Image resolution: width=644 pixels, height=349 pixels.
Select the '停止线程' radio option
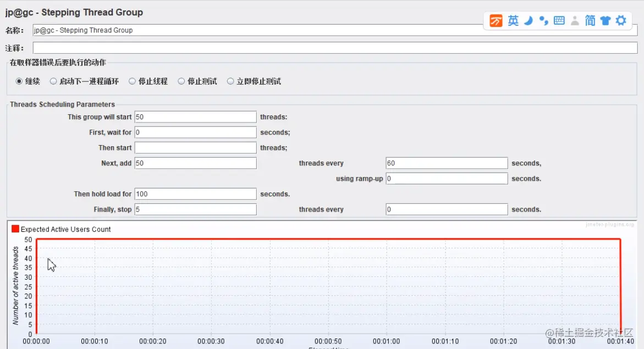coord(132,81)
